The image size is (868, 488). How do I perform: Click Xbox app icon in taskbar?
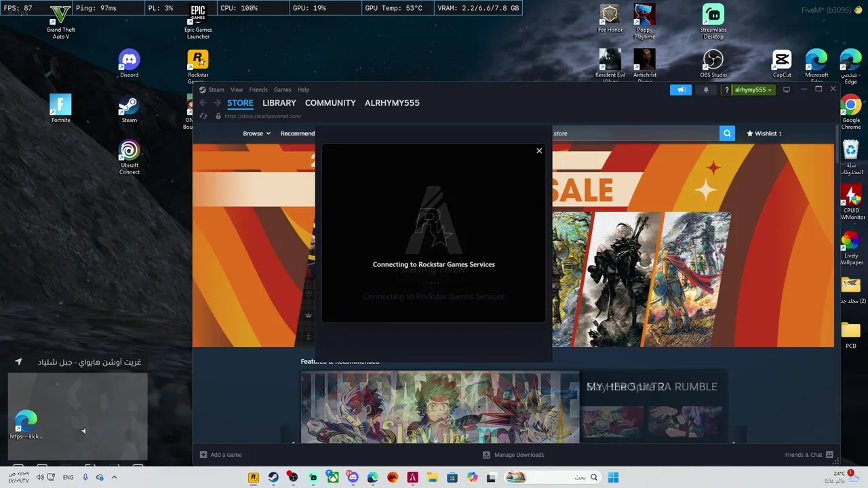click(x=333, y=477)
